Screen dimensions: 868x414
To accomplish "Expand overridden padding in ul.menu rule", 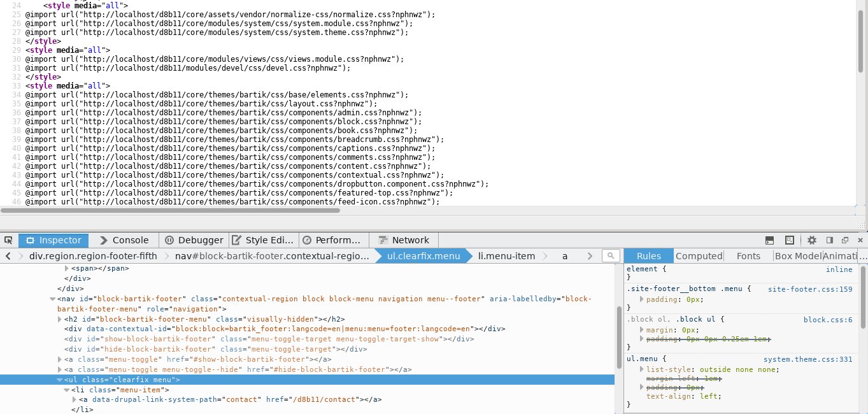I will pyautogui.click(x=642, y=387).
